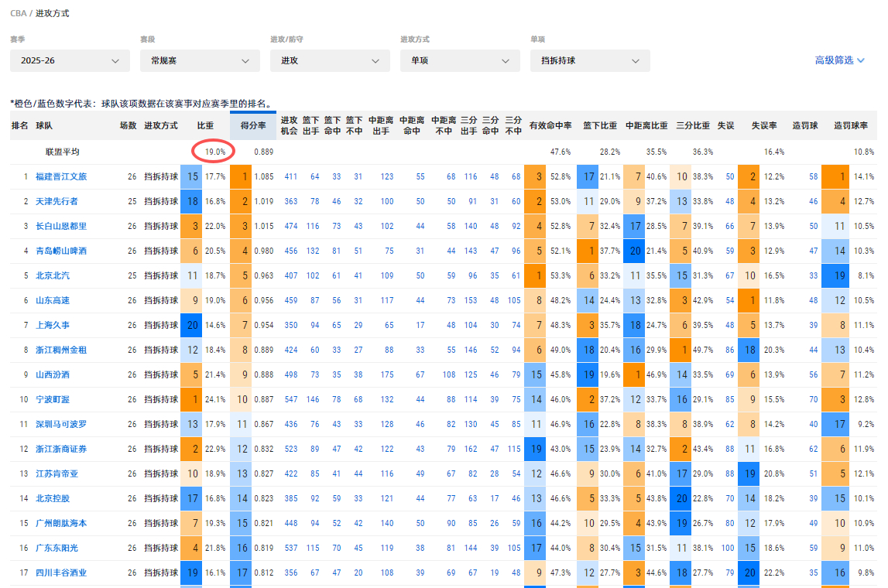The height and width of the screenshot is (588, 888).
Task: Click 福建晋江文旅's 进攻机会 value 411
Action: pyautogui.click(x=290, y=176)
